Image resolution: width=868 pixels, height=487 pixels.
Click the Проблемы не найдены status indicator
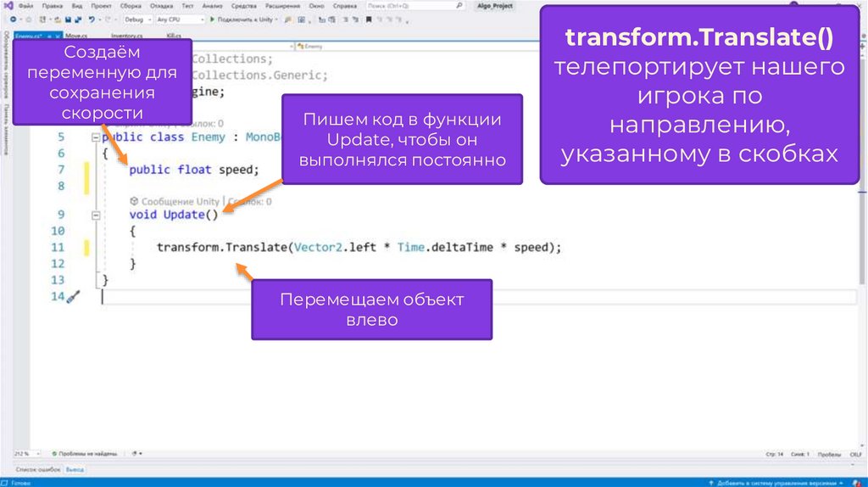(x=85, y=454)
